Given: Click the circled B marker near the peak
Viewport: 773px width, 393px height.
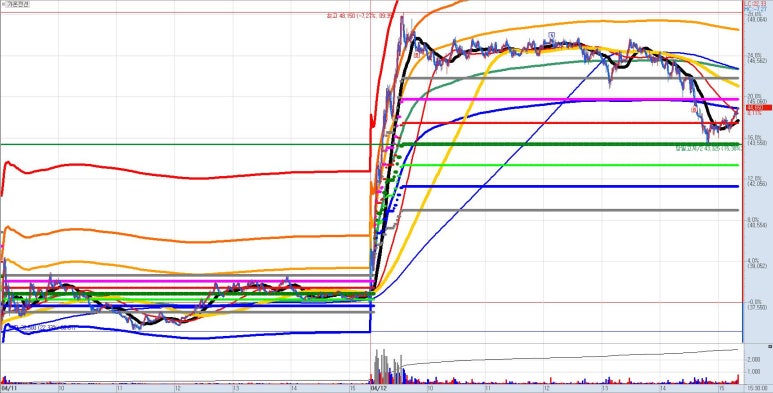Looking at the screenshot, I should (x=416, y=56).
